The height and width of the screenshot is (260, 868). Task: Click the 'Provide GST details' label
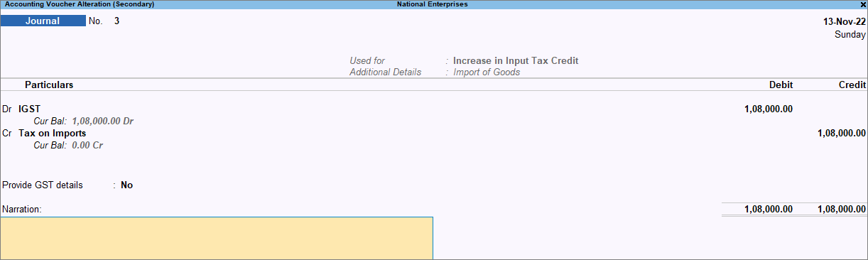pos(43,185)
